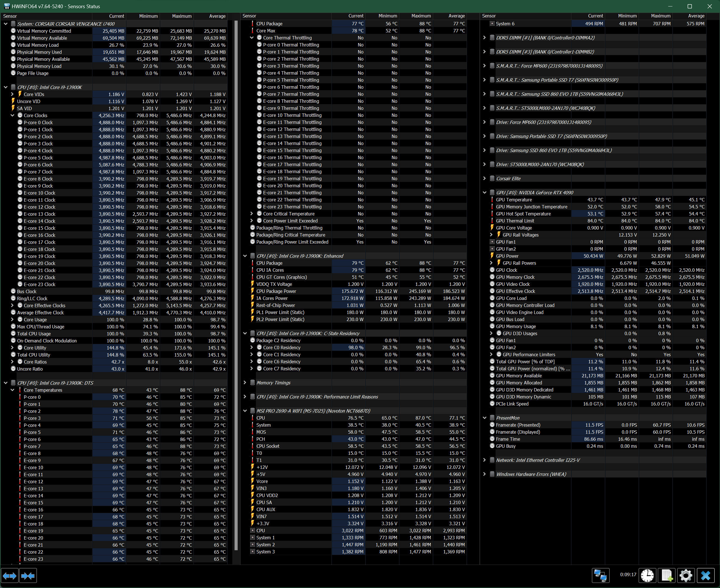Image resolution: width=720 pixels, height=588 pixels.
Task: Expand the Performance Limit Reasons group
Action: pyautogui.click(x=245, y=397)
